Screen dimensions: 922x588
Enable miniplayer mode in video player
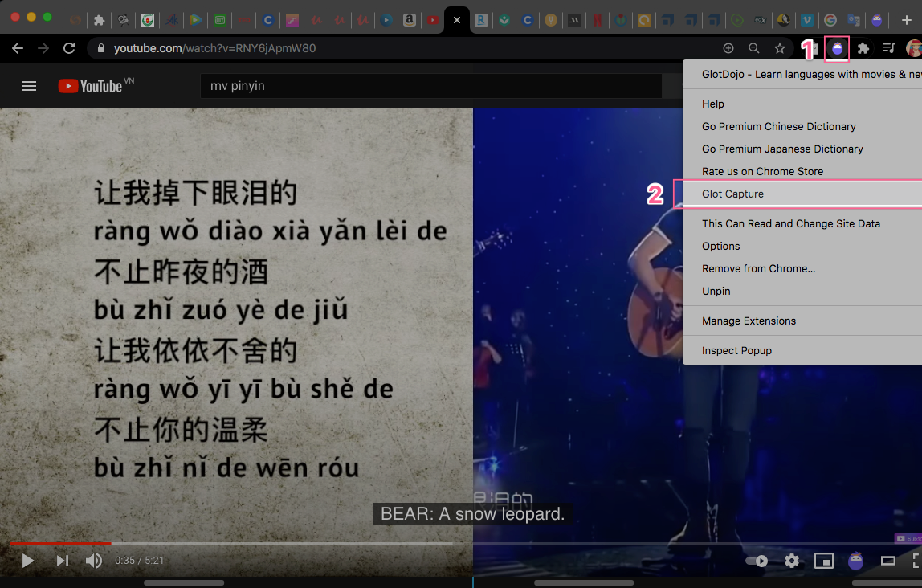click(x=824, y=561)
